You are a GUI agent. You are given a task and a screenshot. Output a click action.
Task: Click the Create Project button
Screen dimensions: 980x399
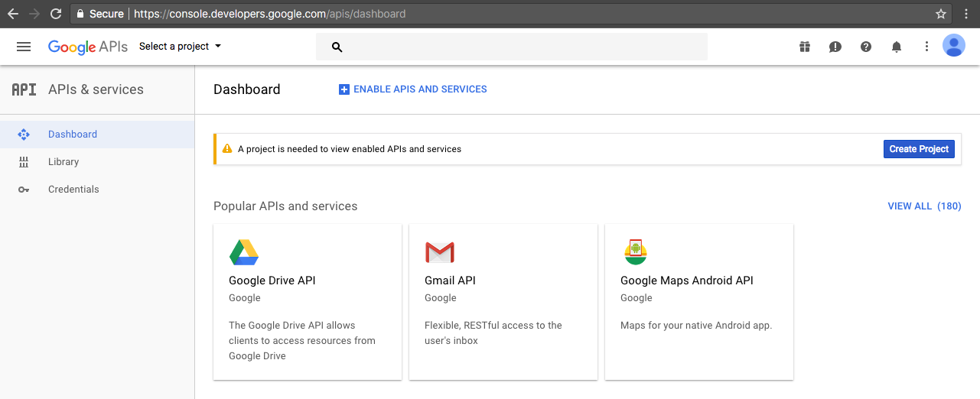[x=919, y=149]
